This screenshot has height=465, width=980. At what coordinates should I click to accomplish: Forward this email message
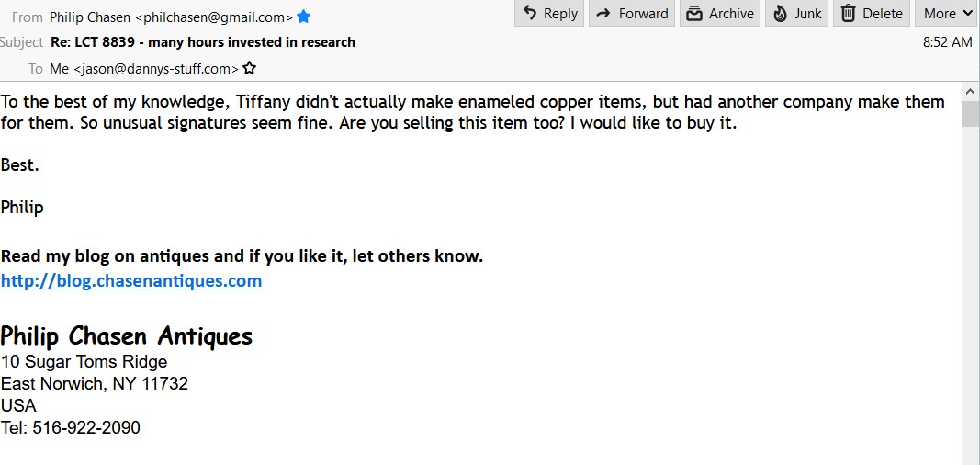[x=631, y=13]
